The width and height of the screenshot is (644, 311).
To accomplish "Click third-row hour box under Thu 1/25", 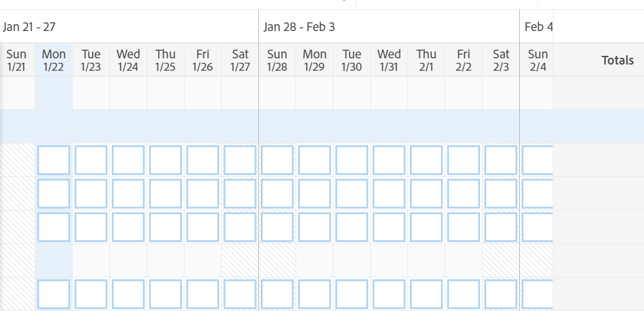I will 166,227.
